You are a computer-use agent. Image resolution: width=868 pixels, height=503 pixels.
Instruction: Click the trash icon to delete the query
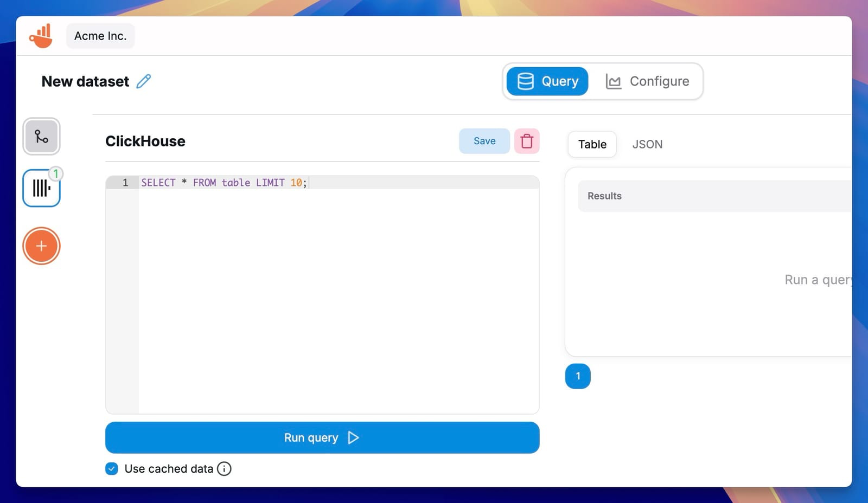pyautogui.click(x=526, y=140)
